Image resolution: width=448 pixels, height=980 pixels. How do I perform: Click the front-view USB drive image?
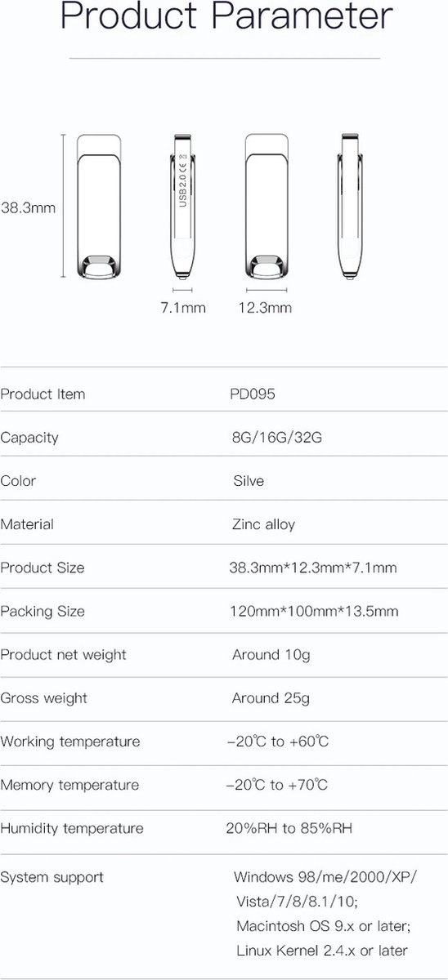coord(100,207)
